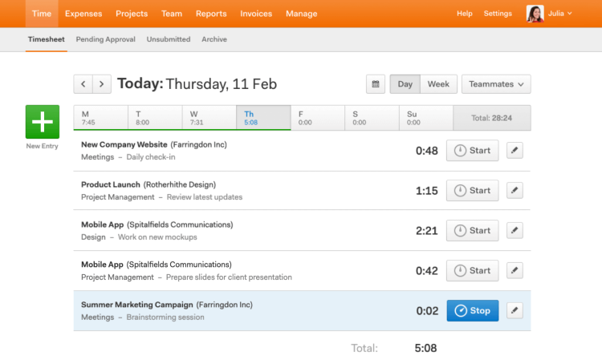Click the 1:15 duration value

click(x=426, y=191)
